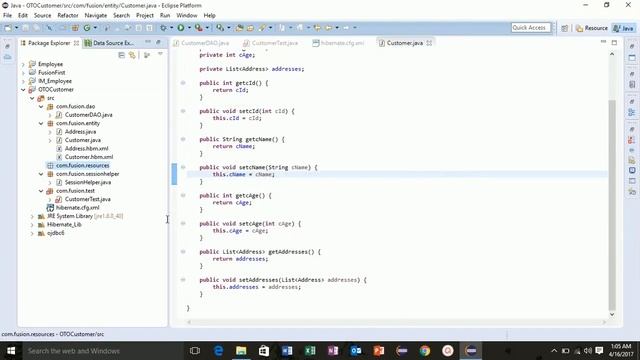Click the Open Type toolbar icon
The width and height of the screenshot is (640, 360).
click(240, 28)
